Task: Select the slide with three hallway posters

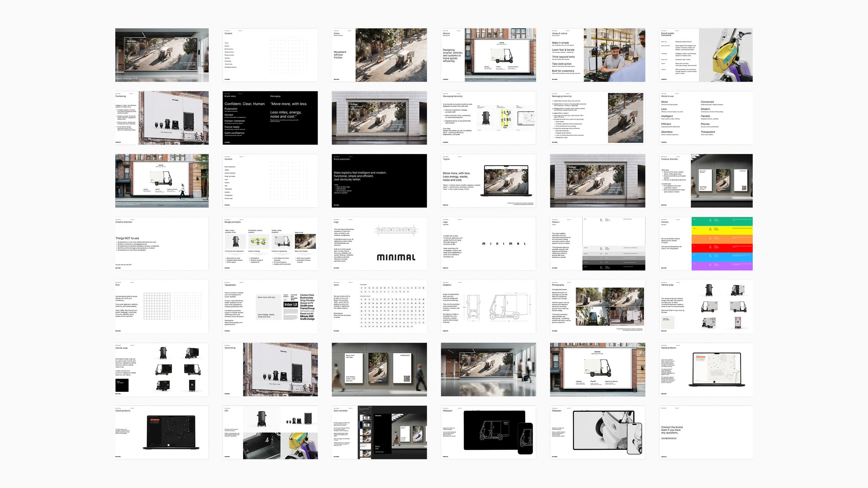Action: coord(379,369)
